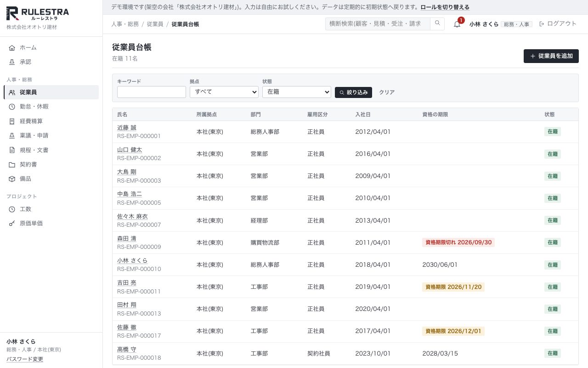The image size is (588, 368).
Task: Click the 資格期限切れ 2026/09/30 badge
Action: point(458,242)
